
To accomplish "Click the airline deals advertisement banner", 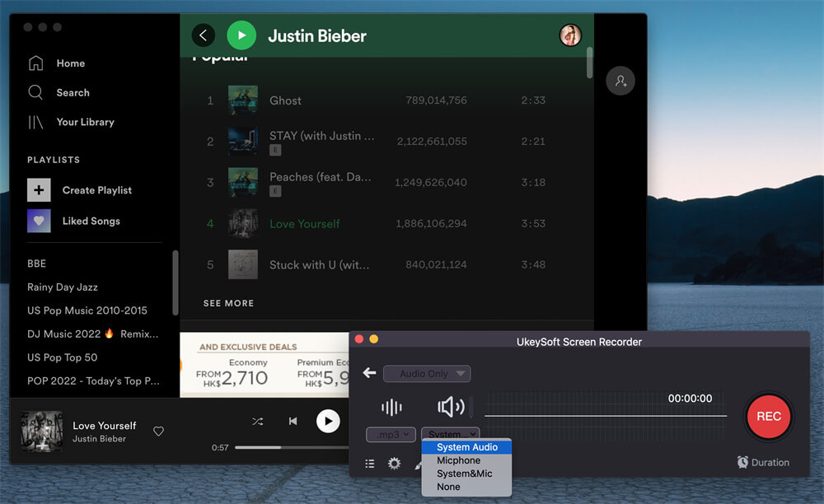I will pyautogui.click(x=265, y=365).
